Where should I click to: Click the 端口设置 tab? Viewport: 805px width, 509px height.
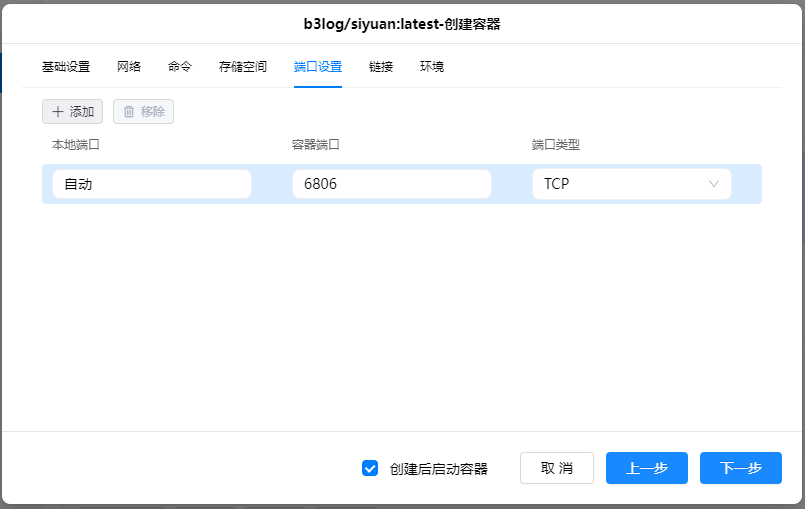[318, 67]
